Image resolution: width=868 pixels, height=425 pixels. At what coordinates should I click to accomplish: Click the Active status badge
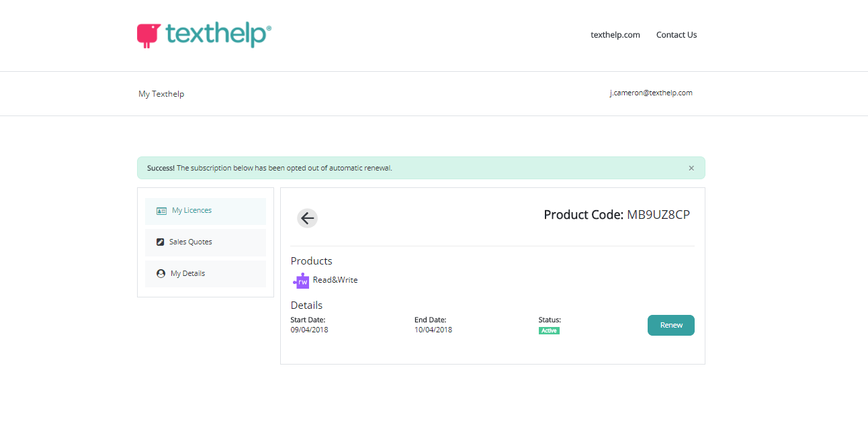tap(549, 331)
